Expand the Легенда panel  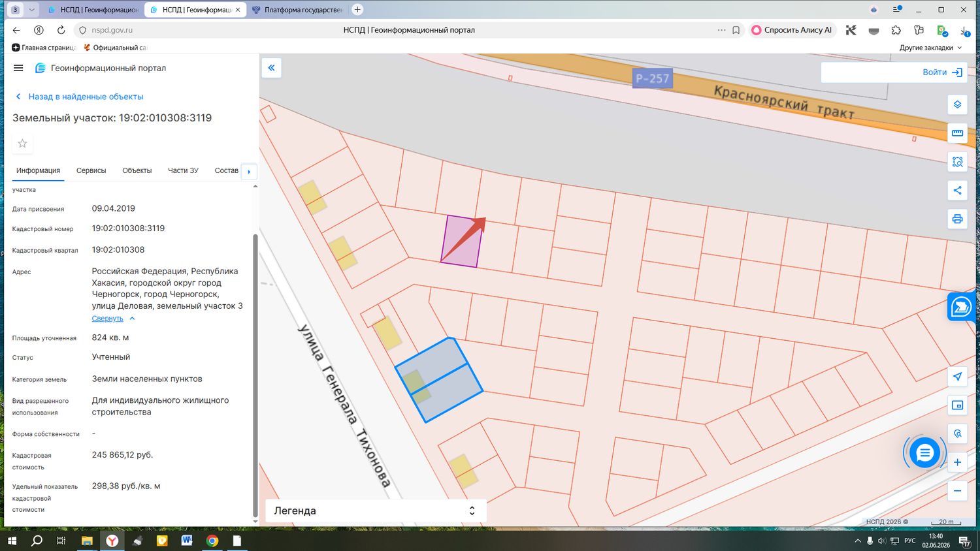(376, 511)
